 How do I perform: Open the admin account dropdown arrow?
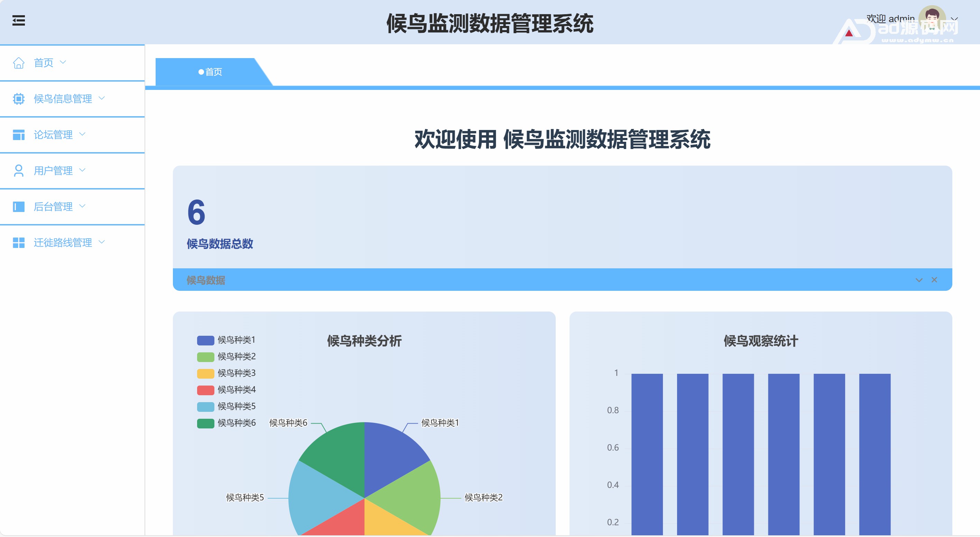click(x=954, y=19)
